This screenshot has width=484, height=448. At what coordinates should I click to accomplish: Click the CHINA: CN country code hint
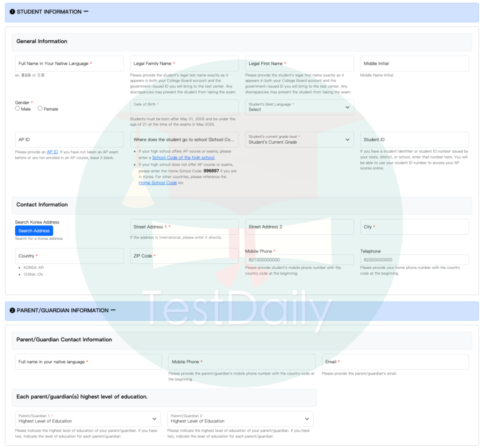(x=33, y=274)
